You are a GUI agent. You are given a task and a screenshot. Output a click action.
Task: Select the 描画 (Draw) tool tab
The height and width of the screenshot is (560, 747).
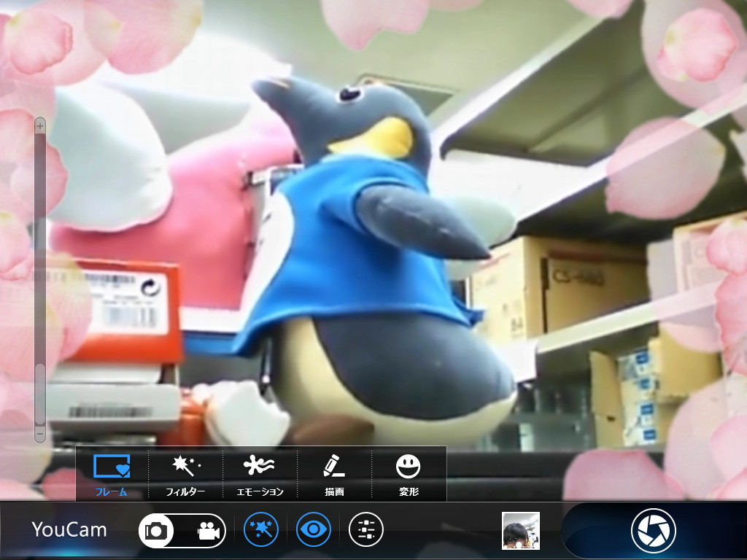tap(334, 474)
